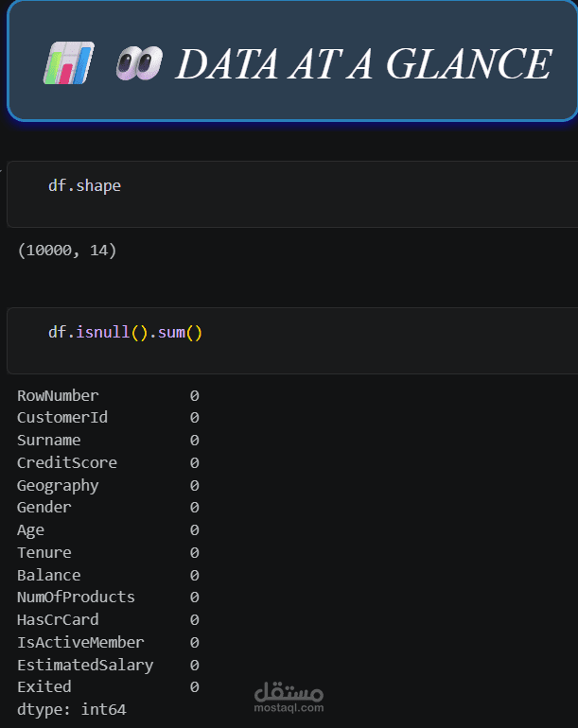578x728 pixels.
Task: Click the 'Geography' output row label
Action: [x=58, y=486]
